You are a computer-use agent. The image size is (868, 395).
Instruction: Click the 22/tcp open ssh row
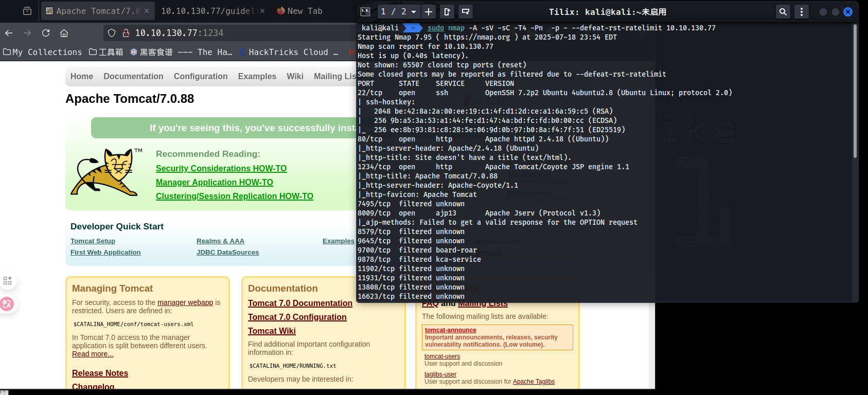click(545, 93)
